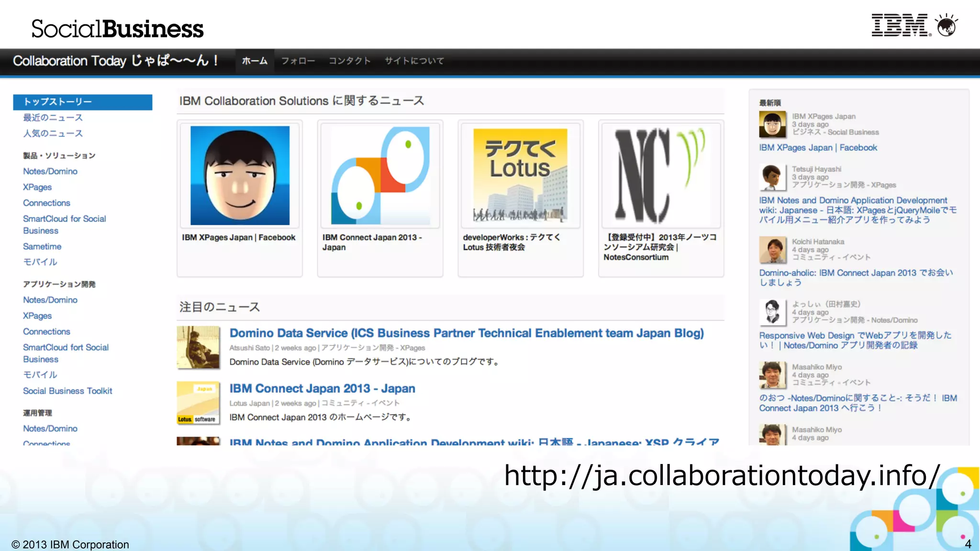Open Domino-aholic IBM Connect Japan 2013 link
Image resolution: width=980 pixels, height=551 pixels.
(856, 277)
